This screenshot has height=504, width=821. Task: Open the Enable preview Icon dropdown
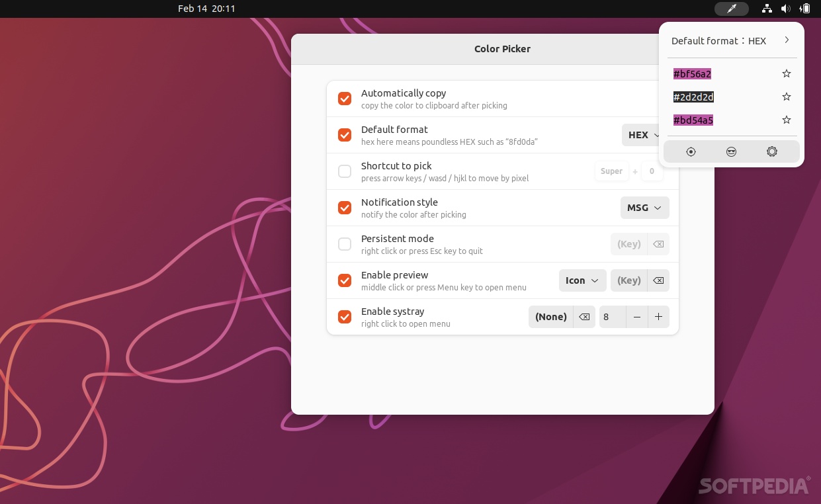(582, 280)
